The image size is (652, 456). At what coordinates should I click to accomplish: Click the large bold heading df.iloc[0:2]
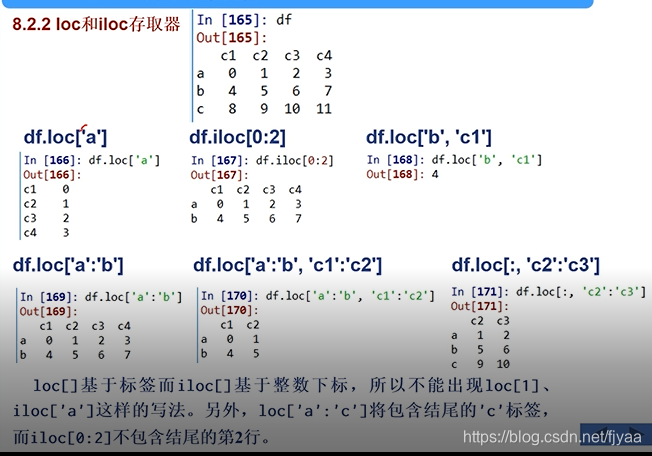pyautogui.click(x=237, y=137)
